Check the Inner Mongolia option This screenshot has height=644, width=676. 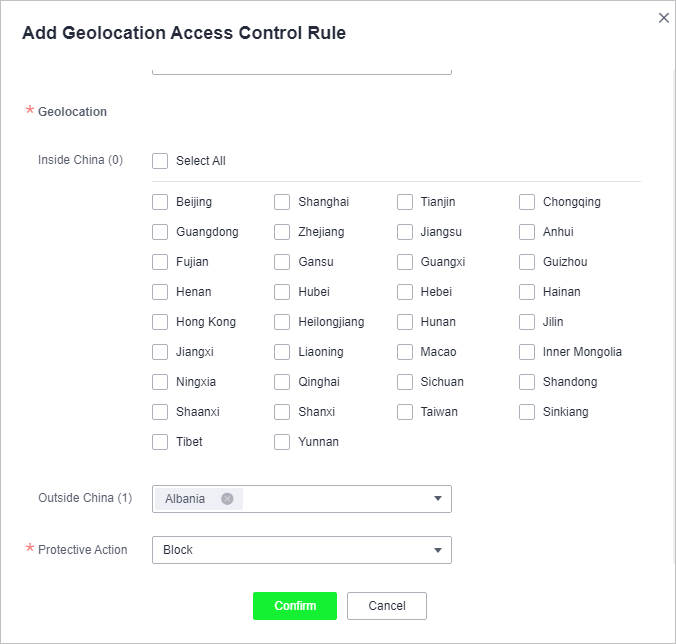[527, 352]
